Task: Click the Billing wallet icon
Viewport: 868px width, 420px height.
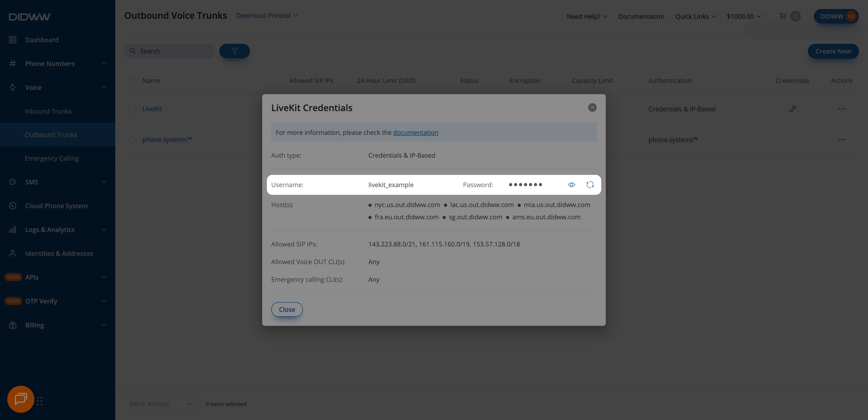Action: click(x=13, y=325)
